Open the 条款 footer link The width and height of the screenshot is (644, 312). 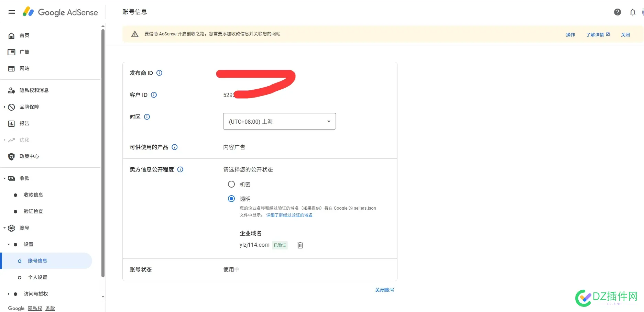(50, 308)
